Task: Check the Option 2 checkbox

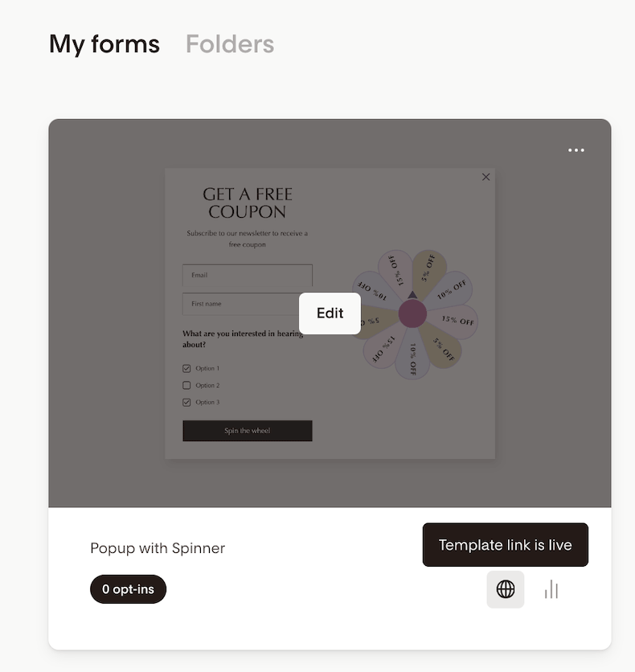Action: coord(187,385)
